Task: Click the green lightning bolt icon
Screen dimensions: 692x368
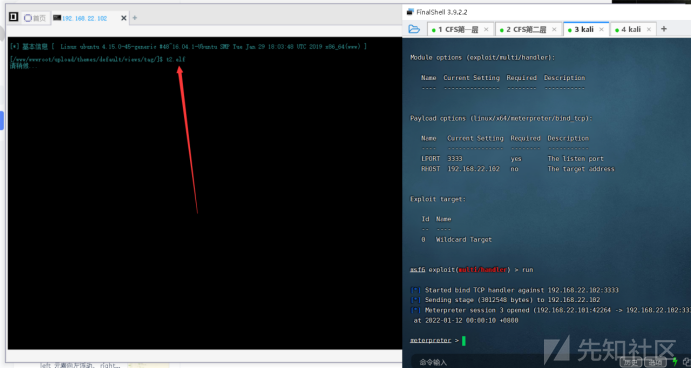Action: pos(675,362)
